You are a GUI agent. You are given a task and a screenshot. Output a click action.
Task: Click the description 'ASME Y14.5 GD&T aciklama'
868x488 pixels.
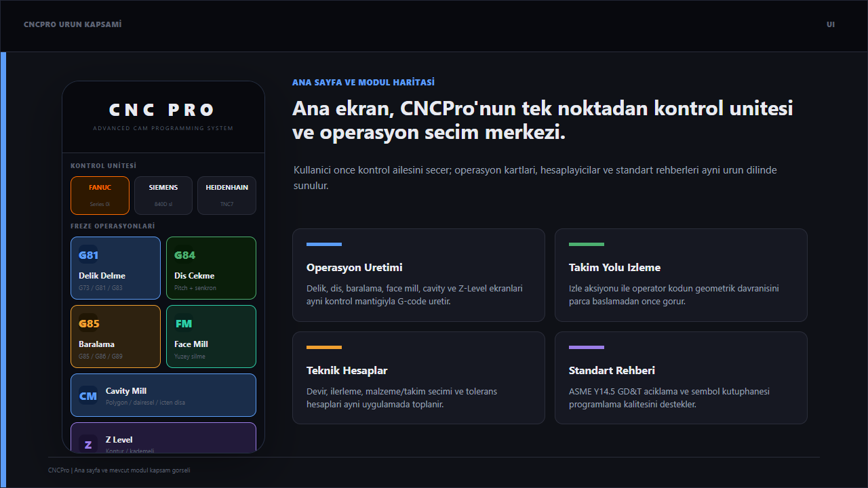[x=669, y=398]
